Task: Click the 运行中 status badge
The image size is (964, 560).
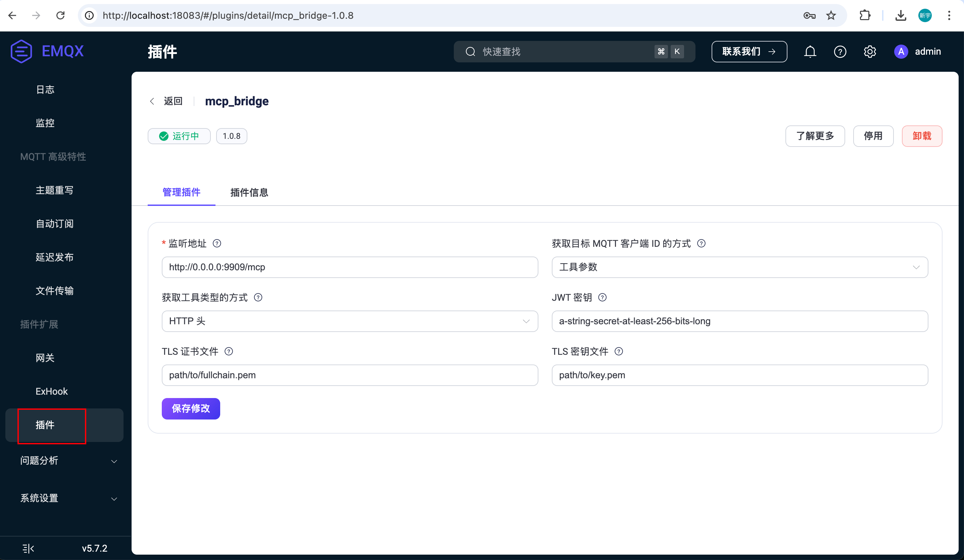Action: pyautogui.click(x=179, y=136)
